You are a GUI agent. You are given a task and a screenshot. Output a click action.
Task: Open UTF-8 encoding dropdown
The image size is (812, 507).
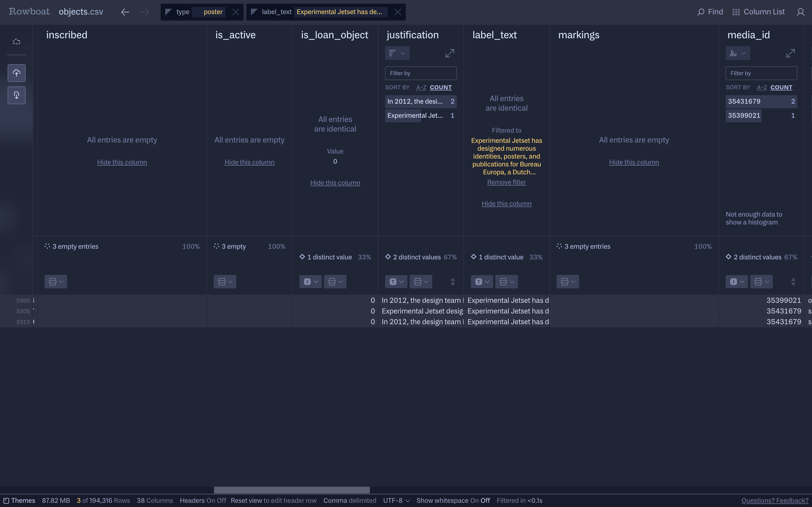396,500
